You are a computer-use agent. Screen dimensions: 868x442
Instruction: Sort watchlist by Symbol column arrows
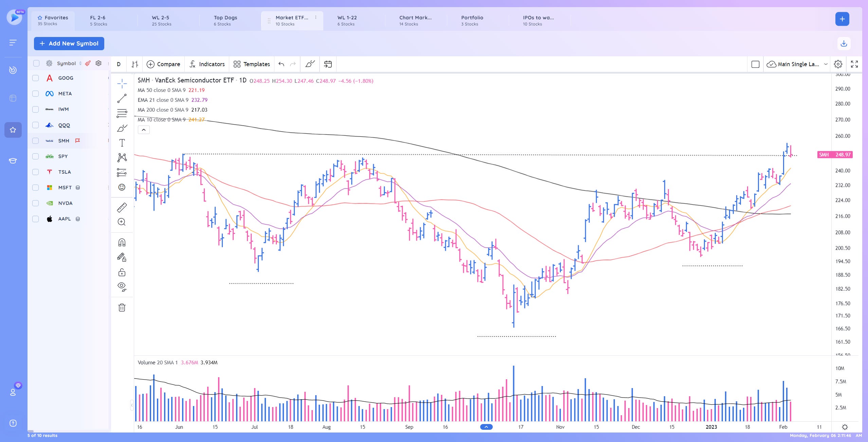80,63
